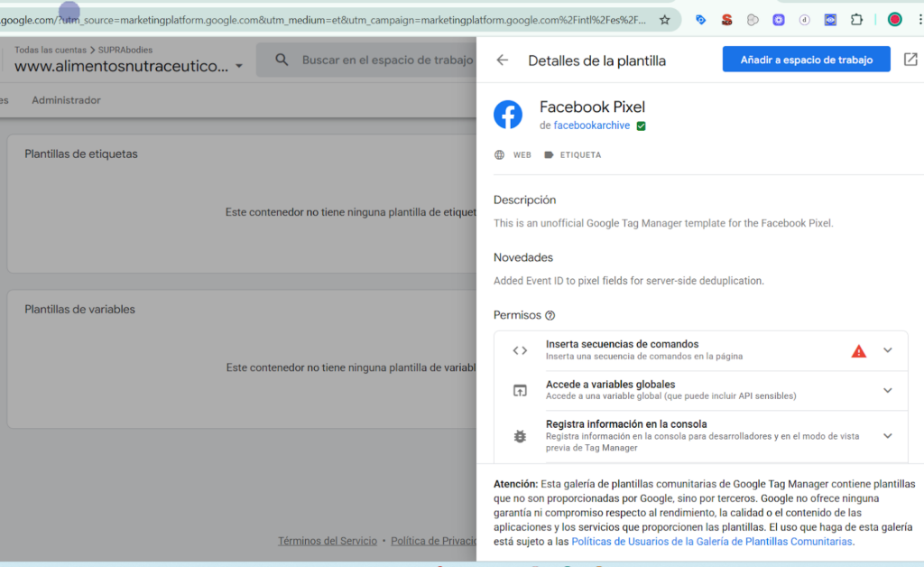
Task: Bookmark this page with the star icon
Action: (665, 19)
